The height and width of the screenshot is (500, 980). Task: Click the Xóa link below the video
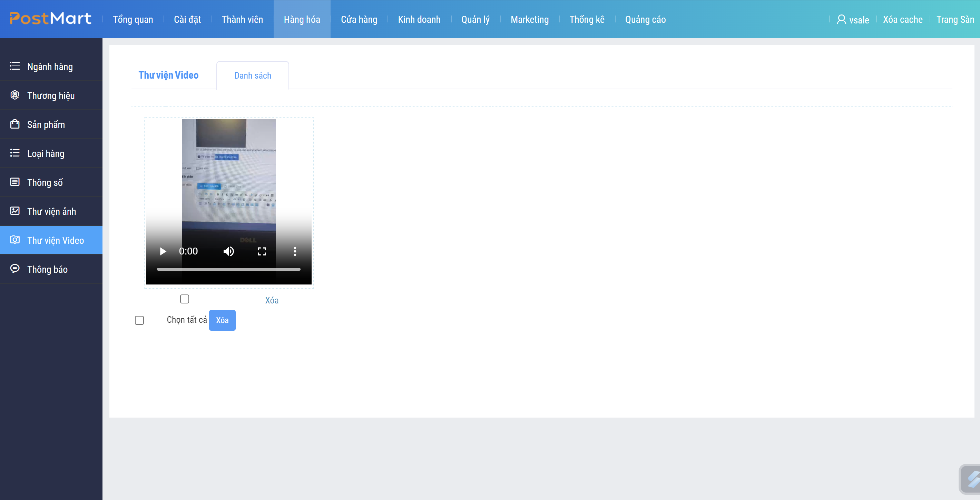coord(272,300)
